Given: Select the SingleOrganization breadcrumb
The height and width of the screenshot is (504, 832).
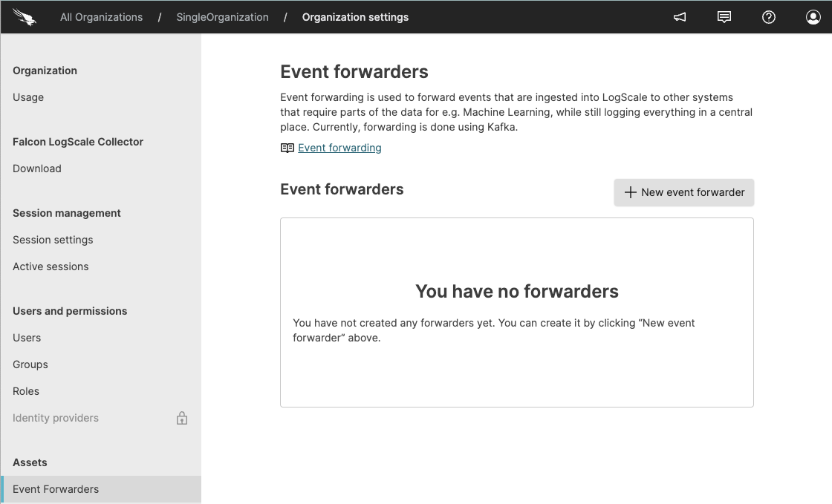Looking at the screenshot, I should (x=222, y=16).
